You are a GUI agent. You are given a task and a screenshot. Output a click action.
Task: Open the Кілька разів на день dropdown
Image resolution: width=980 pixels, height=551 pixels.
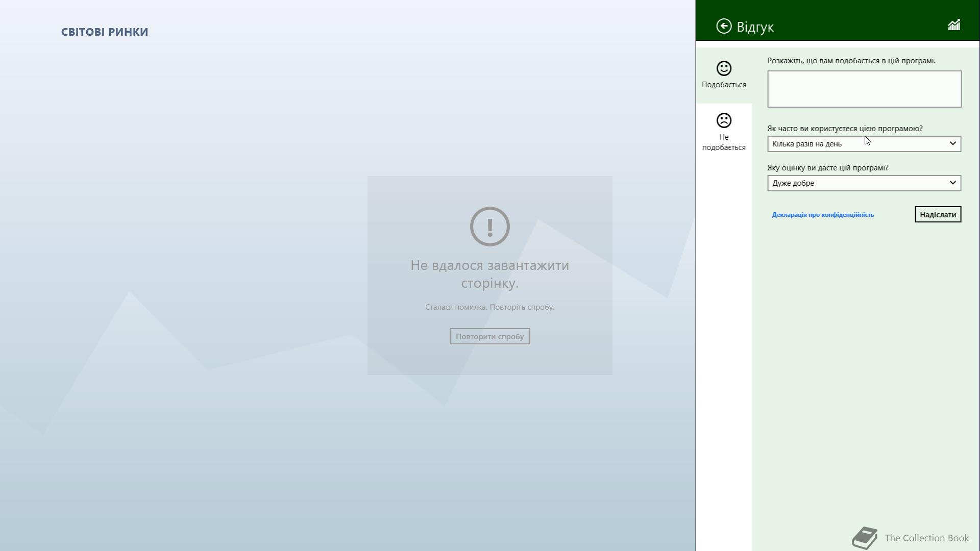[864, 144]
